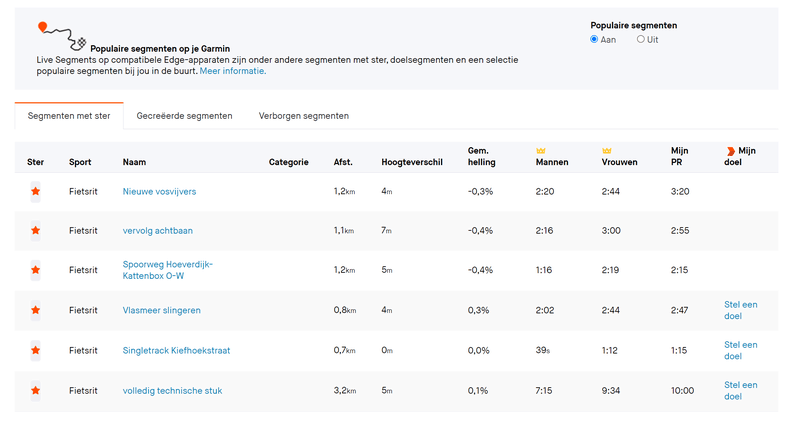Select the Uit radio button
800x440 pixels.
tap(641, 40)
